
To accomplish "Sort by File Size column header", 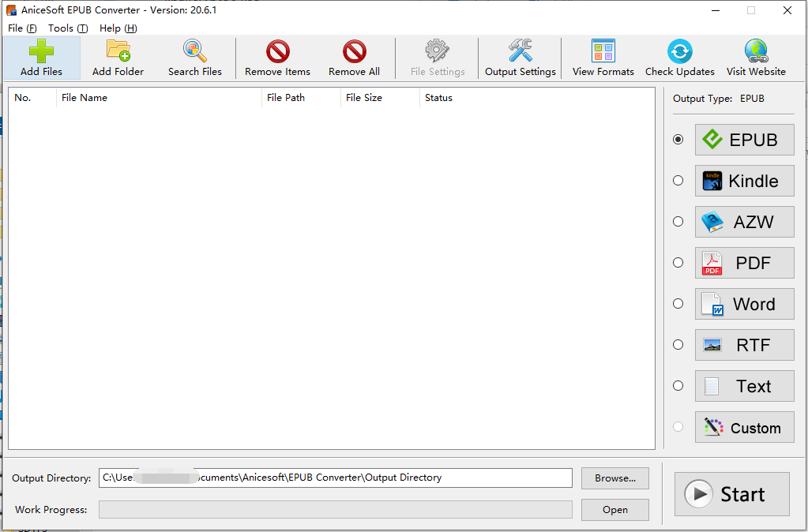I will [x=380, y=98].
